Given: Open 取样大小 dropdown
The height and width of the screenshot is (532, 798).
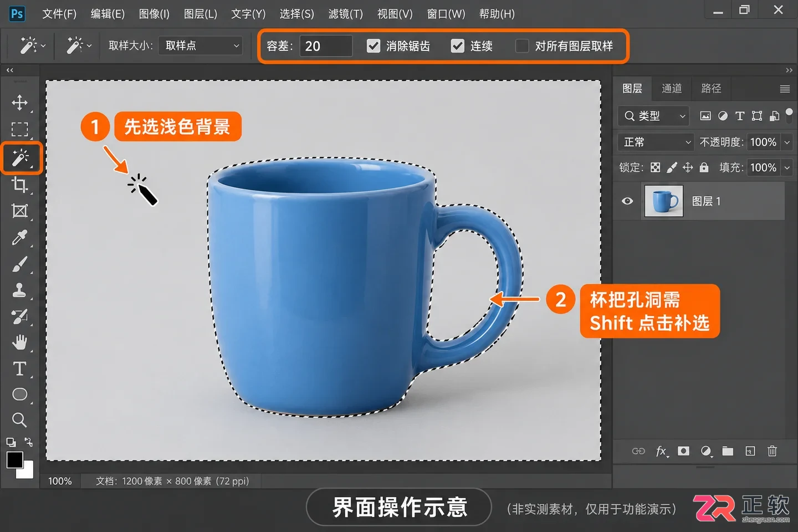Looking at the screenshot, I should pyautogui.click(x=201, y=46).
